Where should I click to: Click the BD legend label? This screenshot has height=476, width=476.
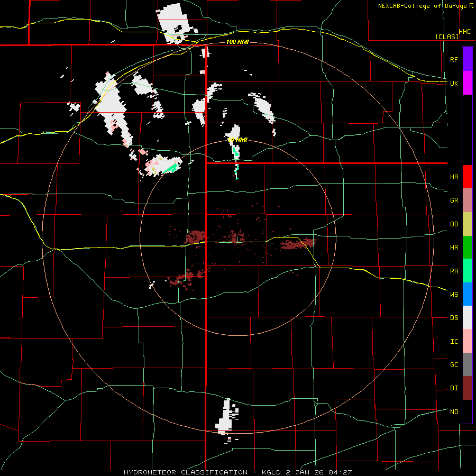454,224
